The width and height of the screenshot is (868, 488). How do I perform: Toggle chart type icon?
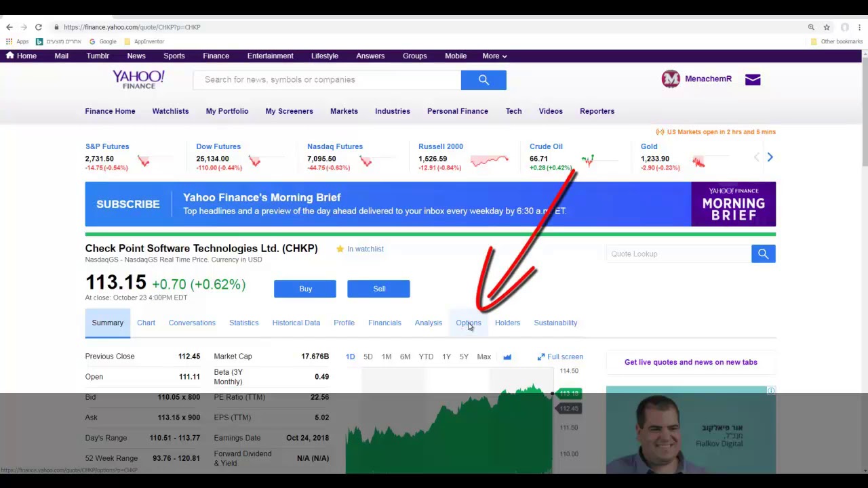507,357
